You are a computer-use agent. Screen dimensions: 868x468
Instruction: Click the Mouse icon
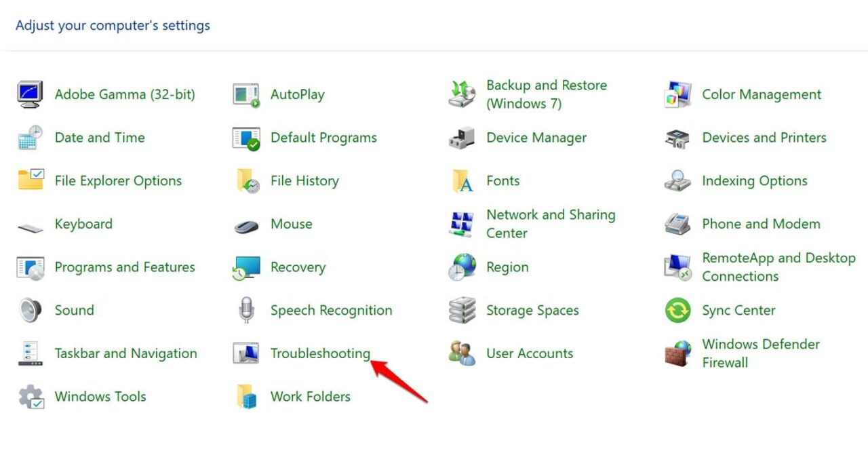246,226
